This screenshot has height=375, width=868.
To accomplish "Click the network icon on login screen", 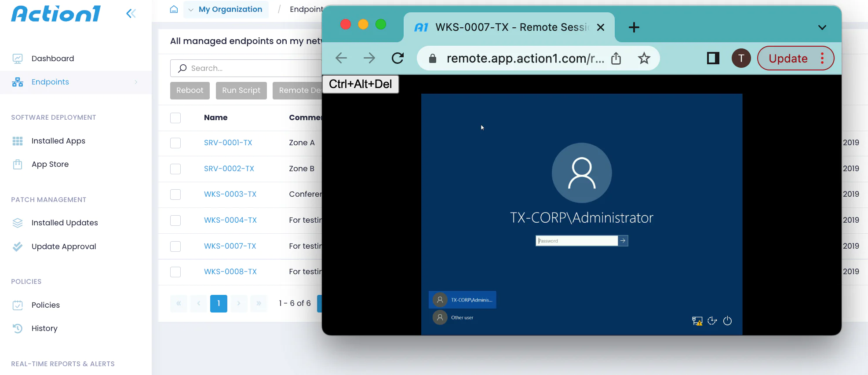I will click(697, 321).
